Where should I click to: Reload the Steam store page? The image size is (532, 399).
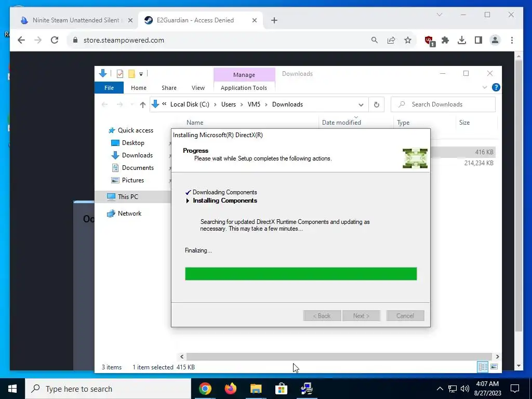(x=54, y=40)
